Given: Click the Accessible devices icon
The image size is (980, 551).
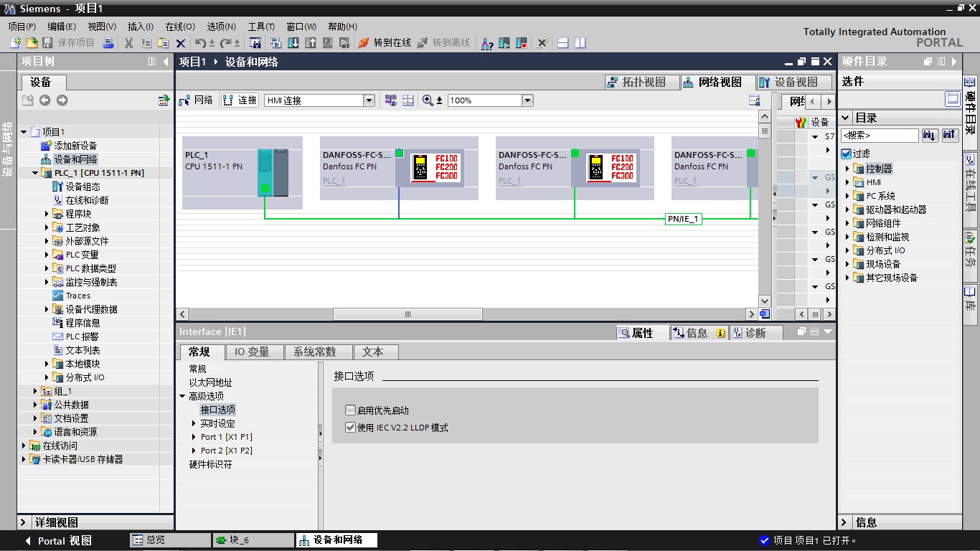Looking at the screenshot, I should point(487,43).
